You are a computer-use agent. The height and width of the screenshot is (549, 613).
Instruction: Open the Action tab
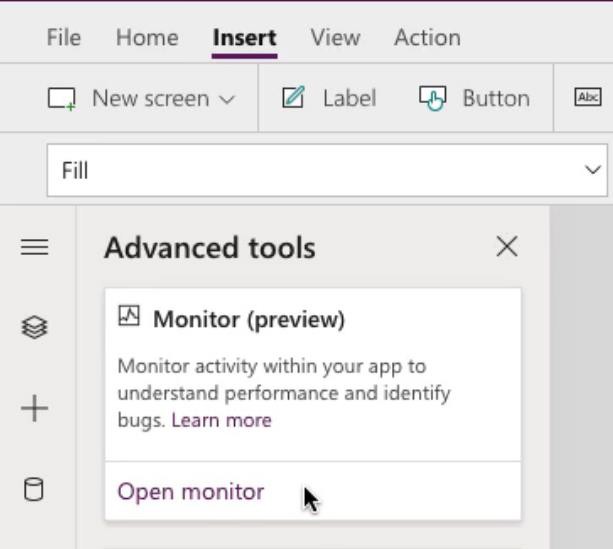(427, 38)
